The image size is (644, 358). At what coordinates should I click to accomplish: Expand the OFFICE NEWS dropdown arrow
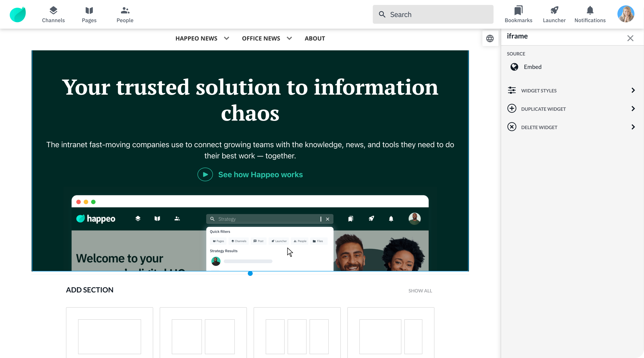point(289,38)
